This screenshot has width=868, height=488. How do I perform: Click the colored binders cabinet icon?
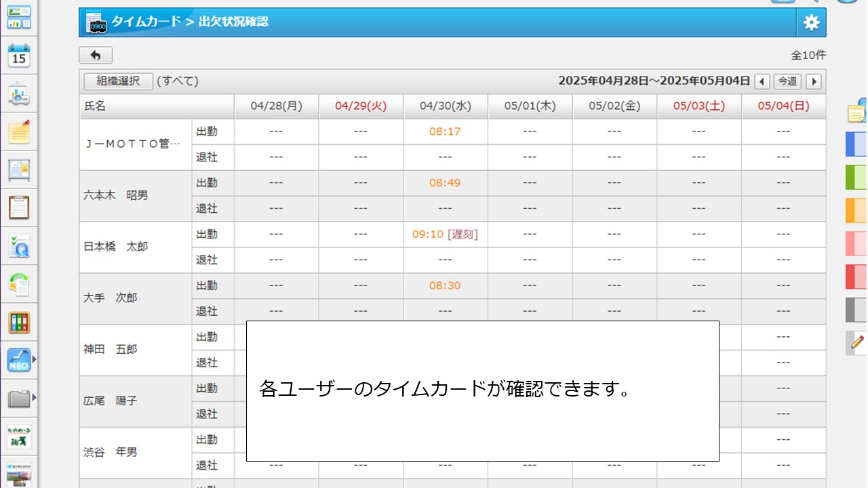point(19,322)
